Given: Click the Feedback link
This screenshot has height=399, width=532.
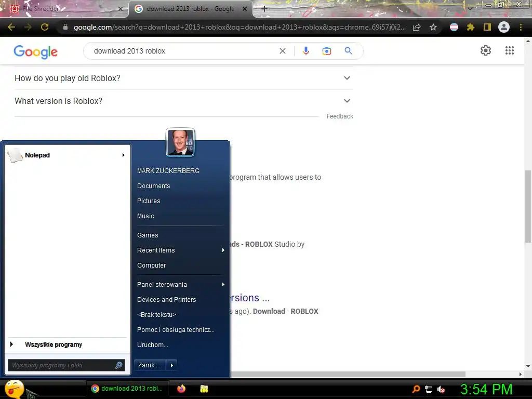Looking at the screenshot, I should click(340, 116).
